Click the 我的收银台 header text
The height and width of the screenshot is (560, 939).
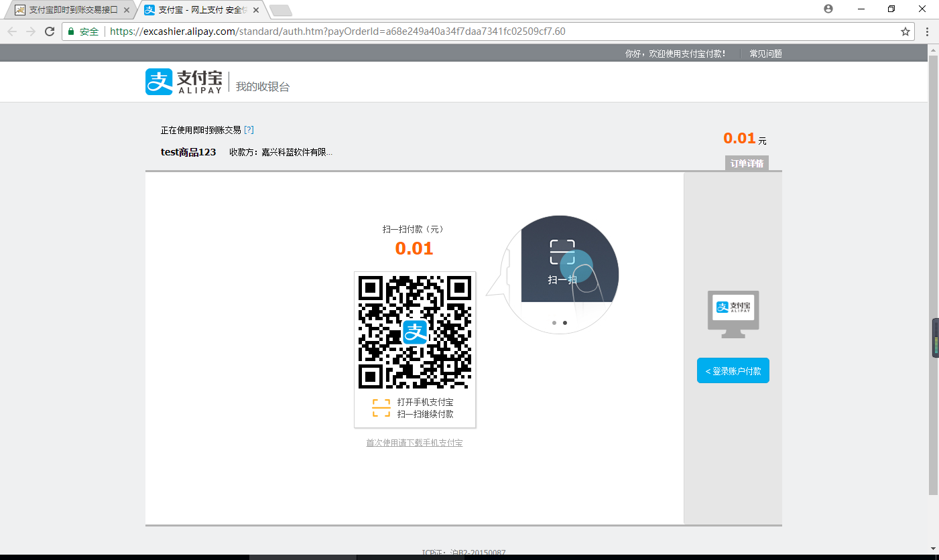pos(263,86)
